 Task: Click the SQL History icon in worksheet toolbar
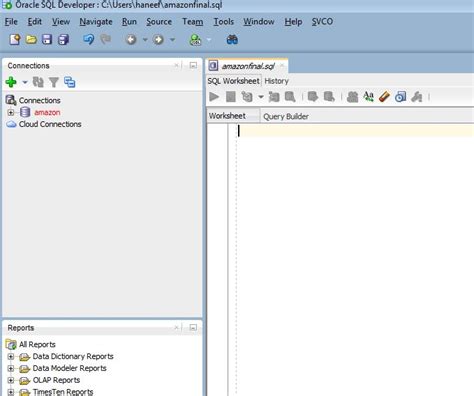(400, 97)
